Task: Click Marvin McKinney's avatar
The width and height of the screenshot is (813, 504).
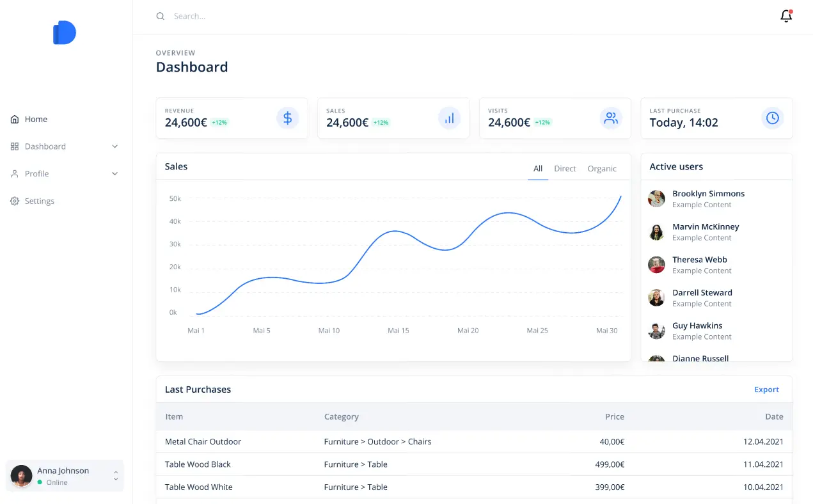Action: [656, 232]
